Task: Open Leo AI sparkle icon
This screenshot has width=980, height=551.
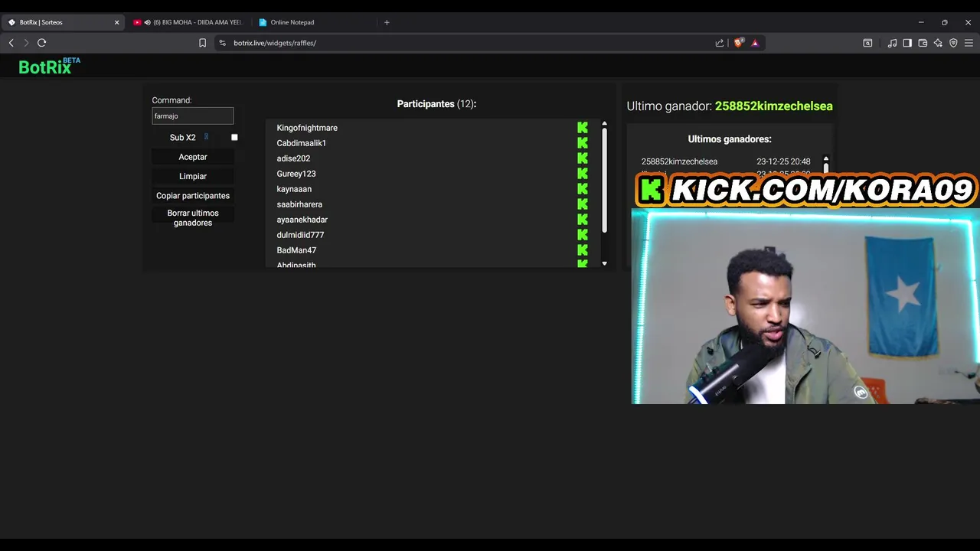Action: tap(938, 43)
